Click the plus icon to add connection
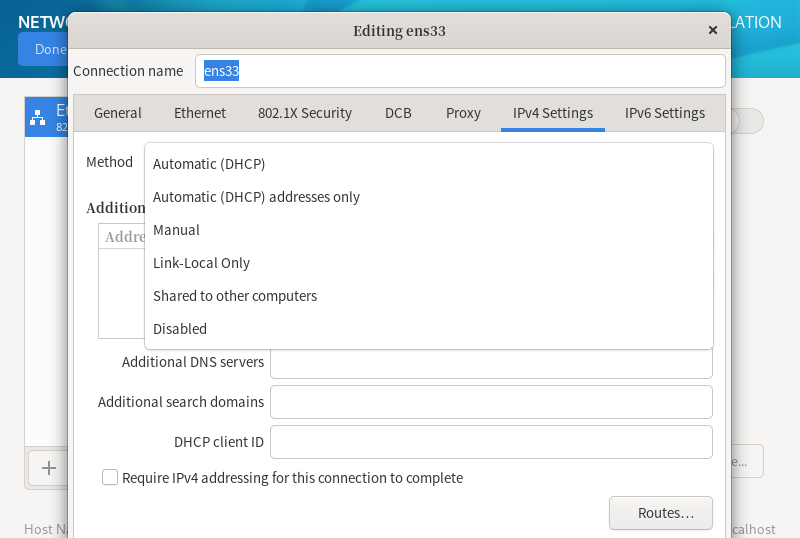This screenshot has width=800, height=538. click(x=48, y=466)
